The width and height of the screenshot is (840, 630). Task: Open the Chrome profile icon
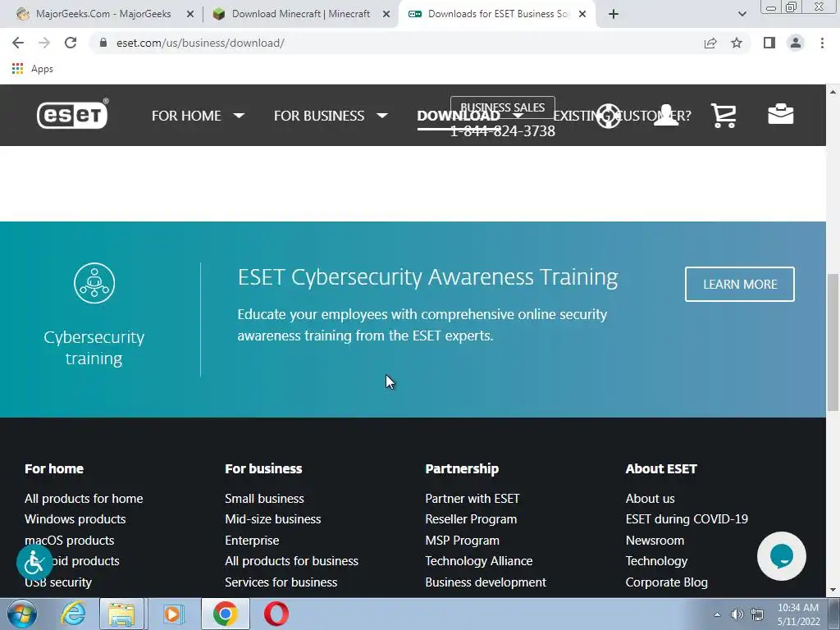[x=796, y=43]
